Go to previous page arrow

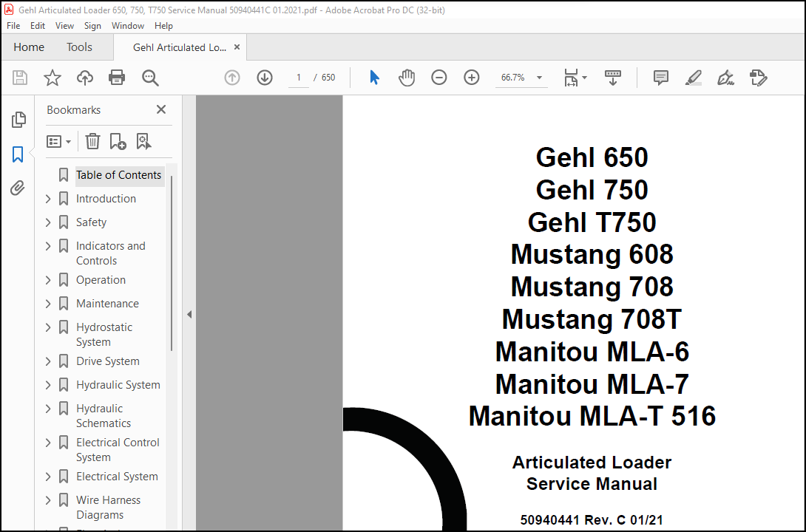tap(232, 78)
